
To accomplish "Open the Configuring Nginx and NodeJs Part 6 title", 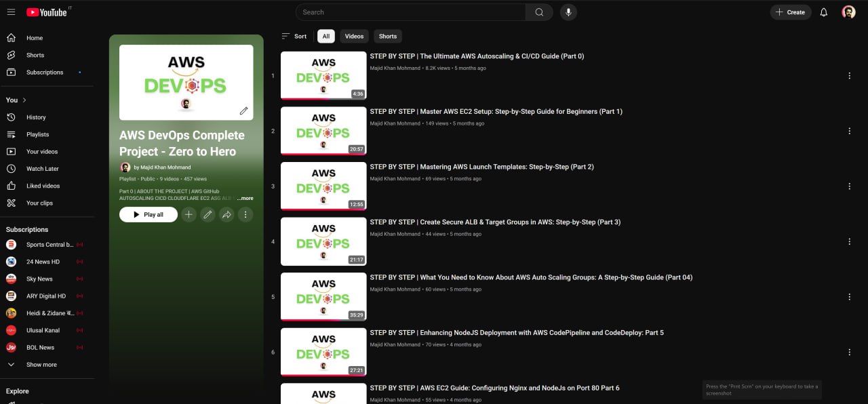I will (494, 388).
